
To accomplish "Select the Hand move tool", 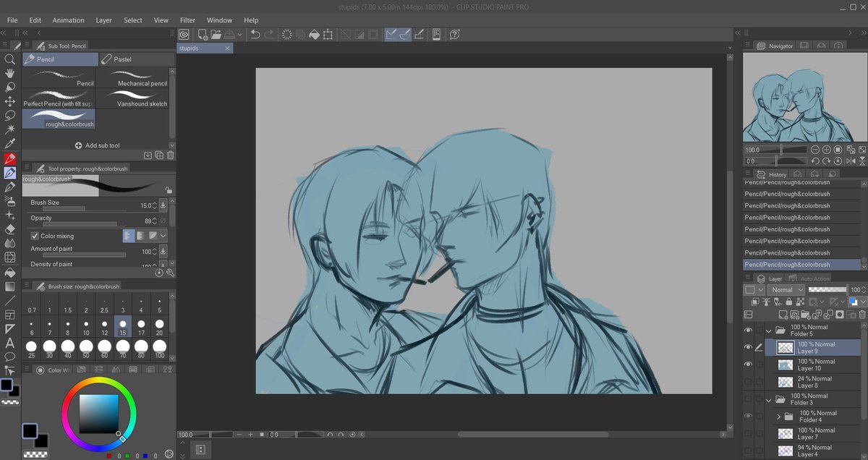I will point(10,73).
